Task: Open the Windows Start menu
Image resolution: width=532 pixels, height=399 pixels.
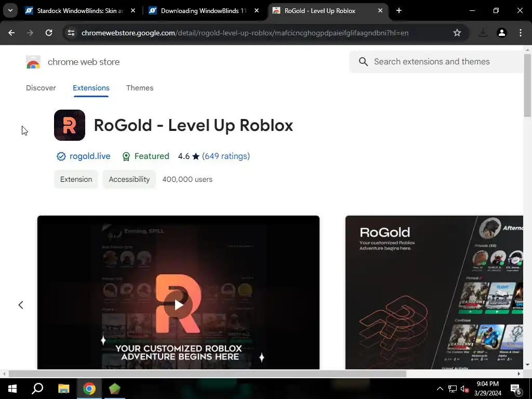Action: pos(12,389)
